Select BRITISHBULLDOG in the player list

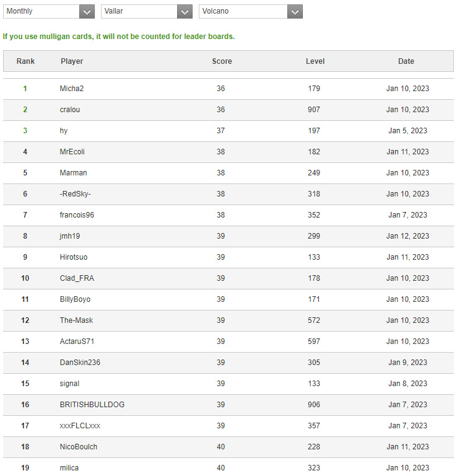tap(92, 405)
